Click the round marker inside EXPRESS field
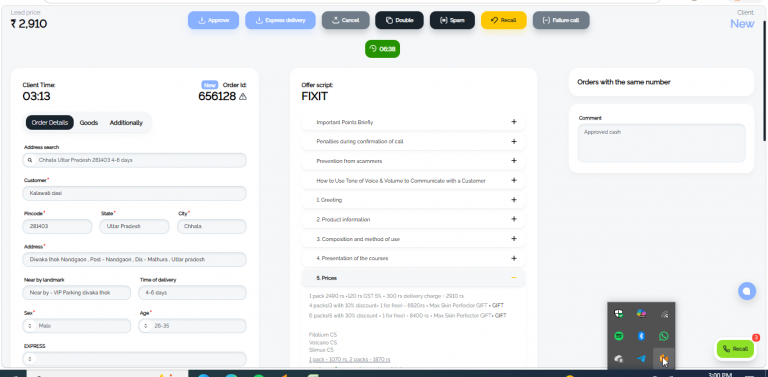 [30, 359]
